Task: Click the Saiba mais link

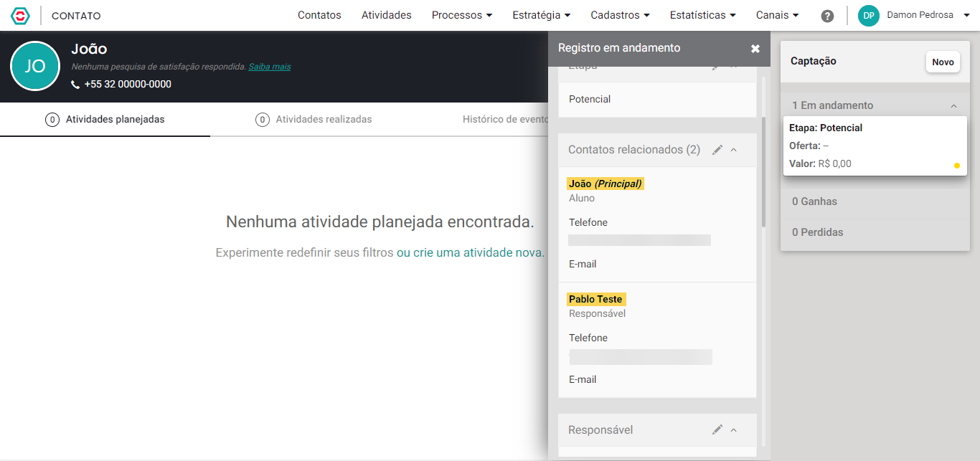Action: tap(270, 67)
